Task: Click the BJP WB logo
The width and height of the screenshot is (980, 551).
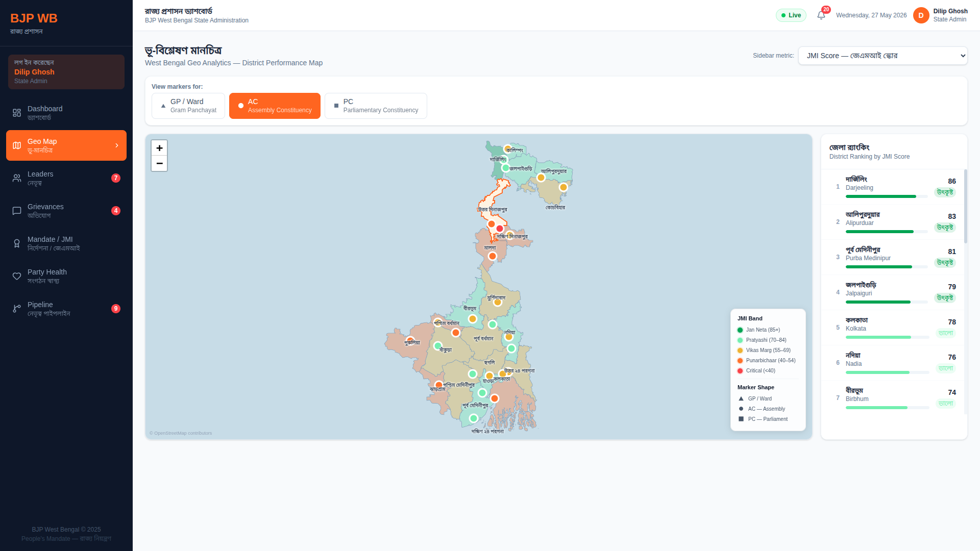Action: pos(34,18)
